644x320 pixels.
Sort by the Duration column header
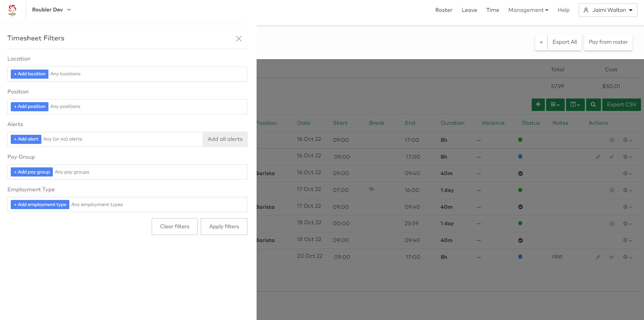coord(452,123)
